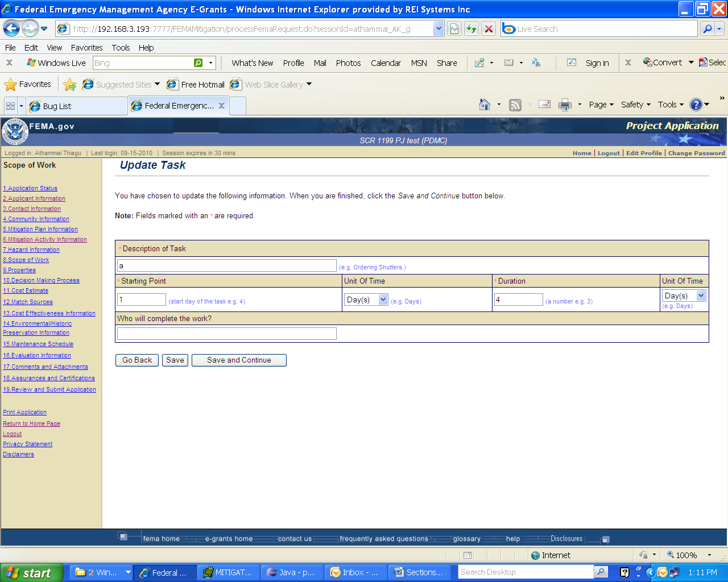
Task: Open the MITIGAT taskbar item
Action: [228, 572]
